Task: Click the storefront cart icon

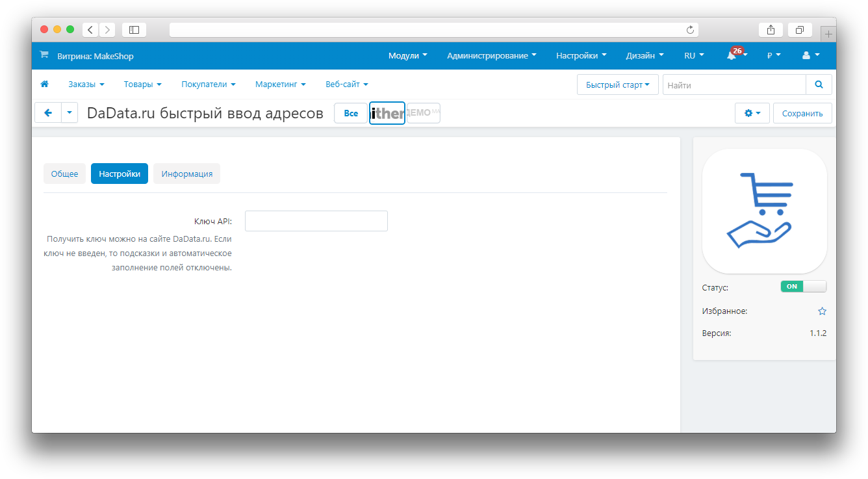Action: click(44, 55)
